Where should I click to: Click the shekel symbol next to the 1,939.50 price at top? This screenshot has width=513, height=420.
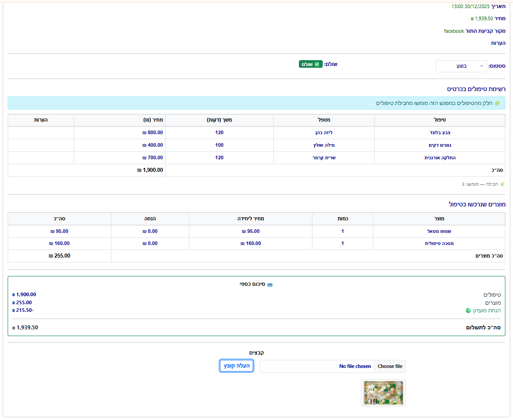tap(472, 19)
